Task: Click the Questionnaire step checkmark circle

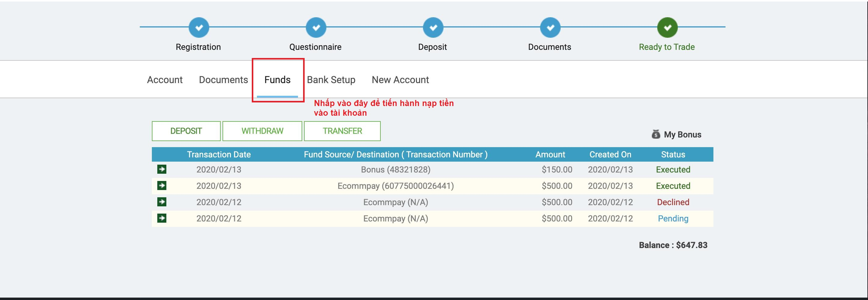Action: [316, 27]
